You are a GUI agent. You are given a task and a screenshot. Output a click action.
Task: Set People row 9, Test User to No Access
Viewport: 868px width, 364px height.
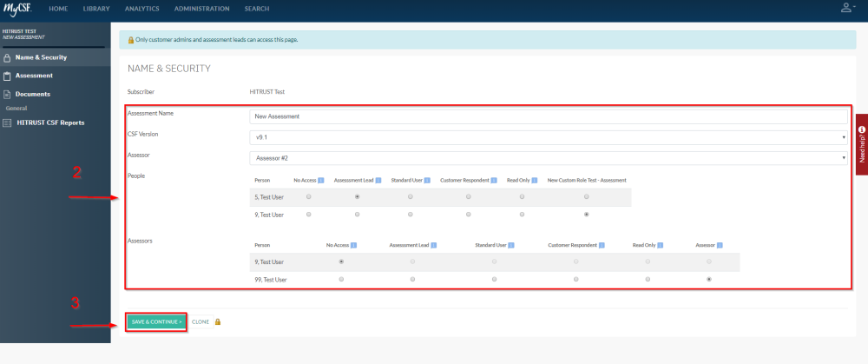point(308,215)
